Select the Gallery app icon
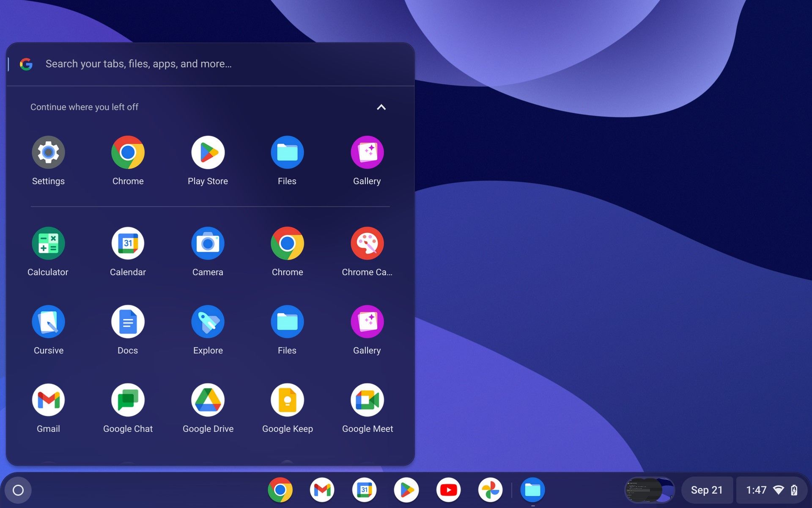Image resolution: width=812 pixels, height=508 pixels. pos(367,152)
